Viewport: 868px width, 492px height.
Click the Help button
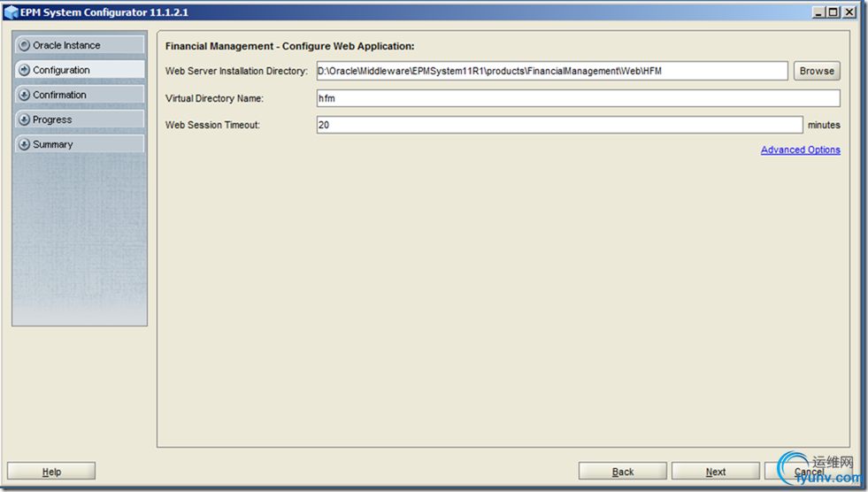(x=51, y=472)
